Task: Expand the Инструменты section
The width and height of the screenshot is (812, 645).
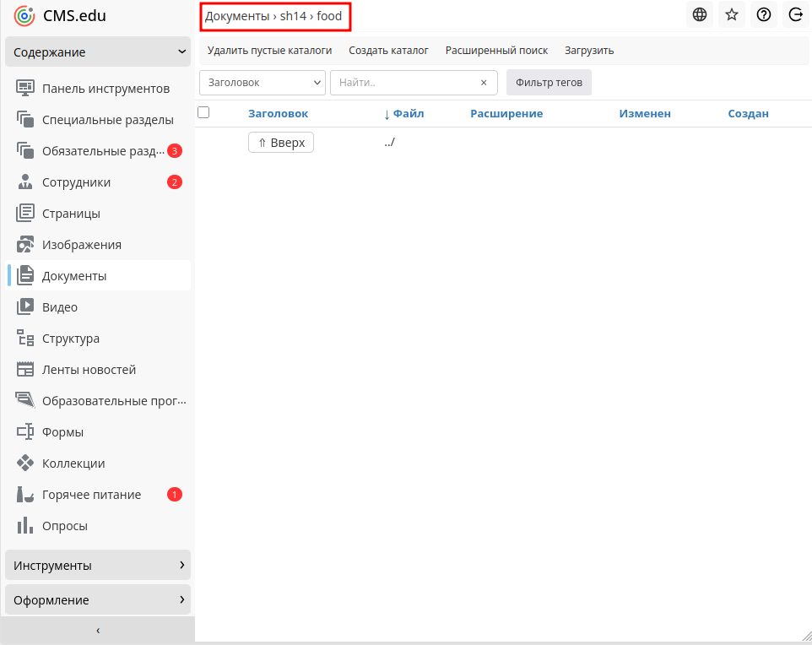Action: (x=97, y=566)
